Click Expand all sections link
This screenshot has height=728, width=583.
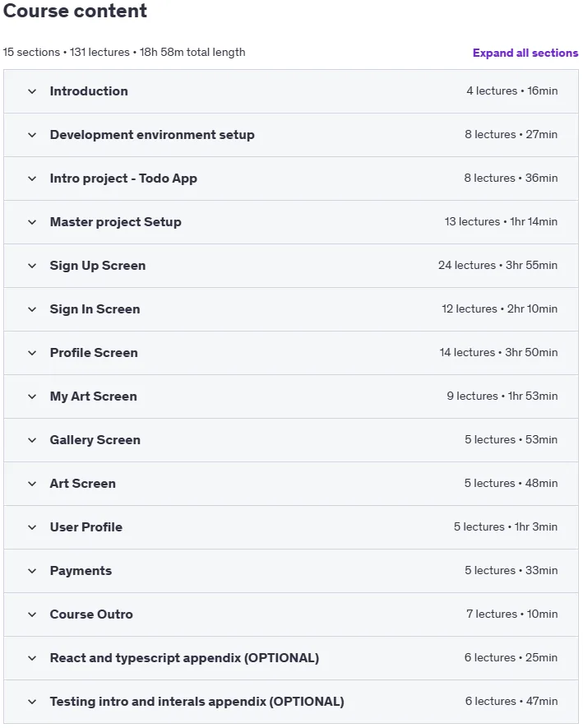[x=525, y=53]
